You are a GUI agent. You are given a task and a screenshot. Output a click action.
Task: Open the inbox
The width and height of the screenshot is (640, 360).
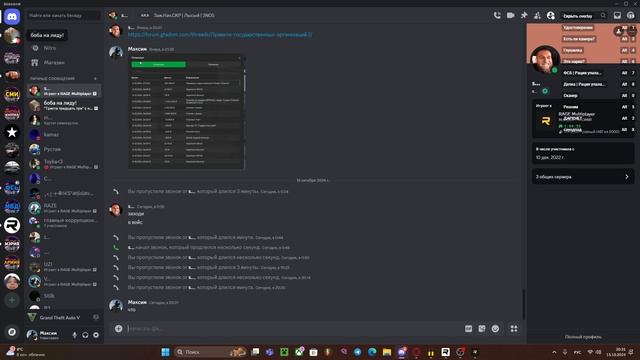point(617,16)
